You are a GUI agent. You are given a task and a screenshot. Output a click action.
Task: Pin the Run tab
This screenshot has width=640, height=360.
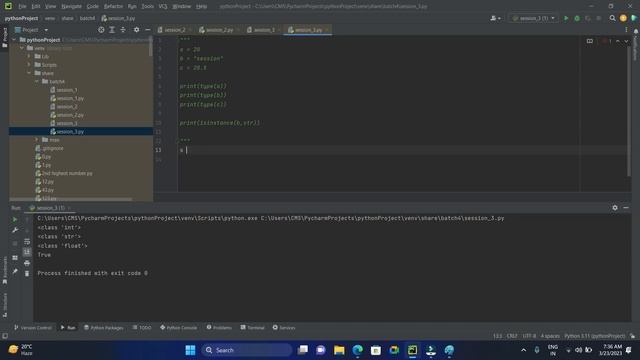(15, 271)
